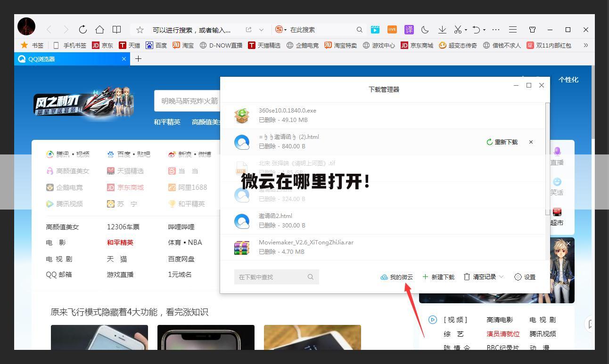Click 重新下载 for the 邀请函 (2).html entry
The height and width of the screenshot is (364, 609).
pyautogui.click(x=502, y=142)
